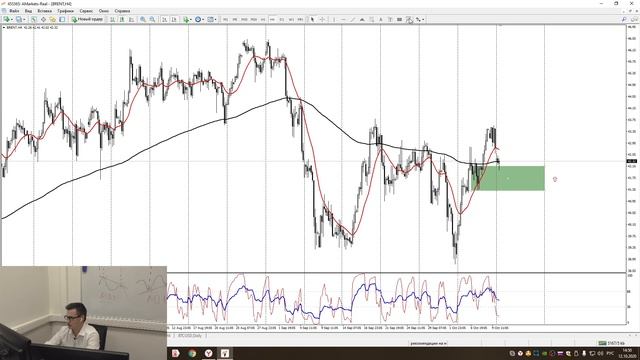Screen dimensions: 640x360
Task: Expand the Arrows dropdown arrow
Action: 424,19
